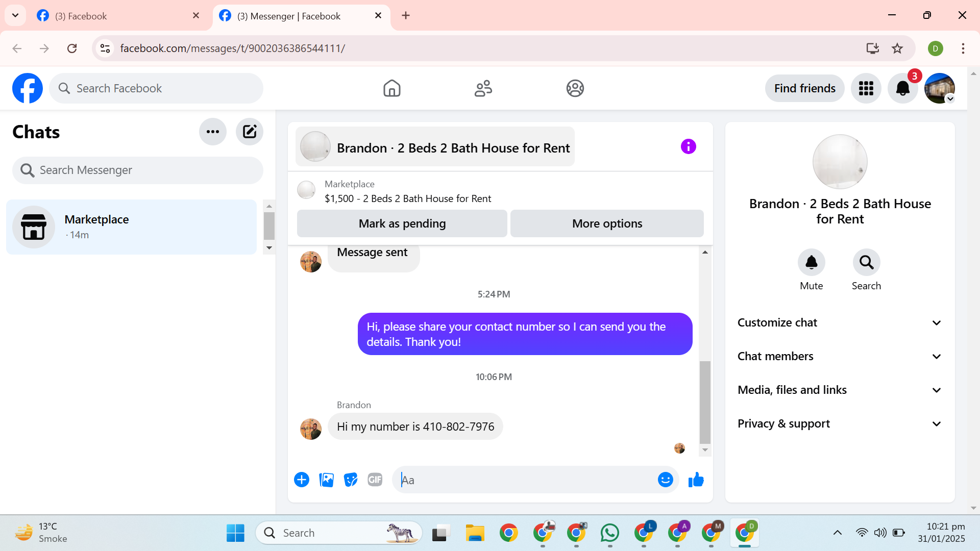Open File Explorer from the taskbar
This screenshot has height=551, width=980.
(475, 533)
